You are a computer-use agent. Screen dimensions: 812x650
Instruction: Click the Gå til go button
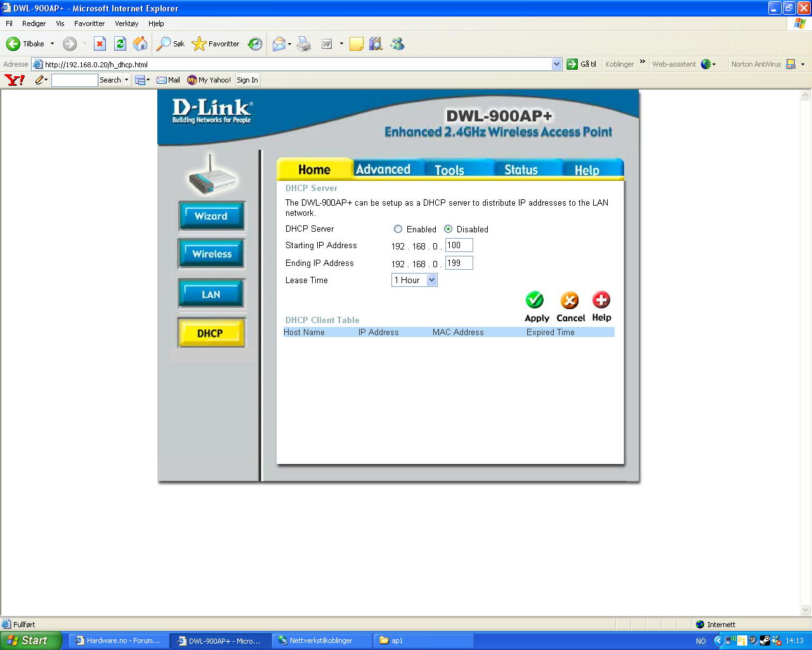point(582,64)
